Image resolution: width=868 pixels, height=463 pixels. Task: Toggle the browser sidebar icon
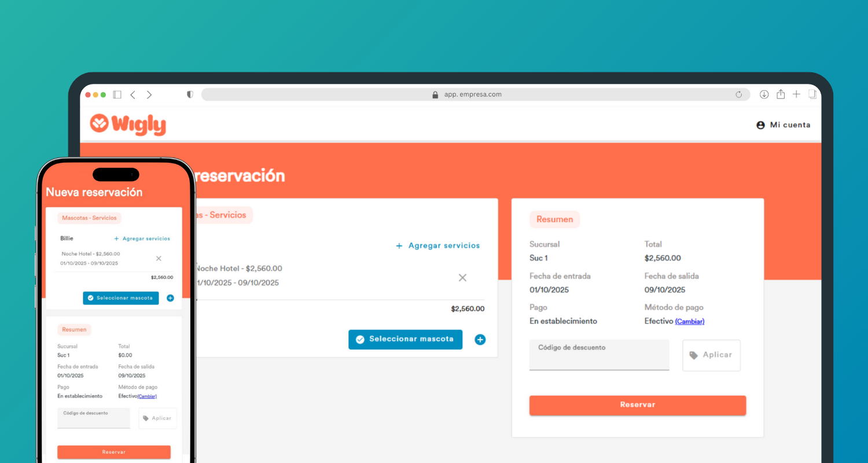coord(117,94)
